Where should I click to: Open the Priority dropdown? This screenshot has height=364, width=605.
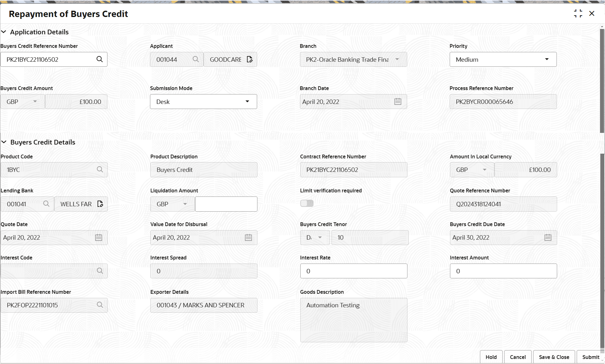click(547, 59)
